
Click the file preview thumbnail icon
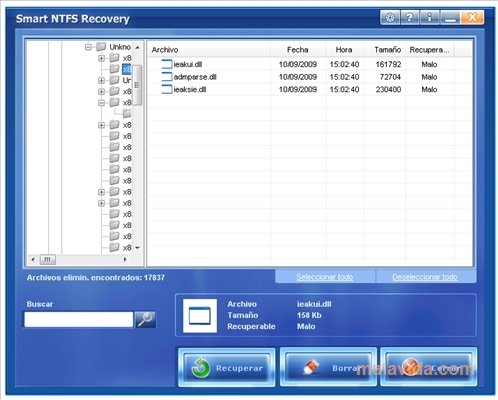[200, 316]
